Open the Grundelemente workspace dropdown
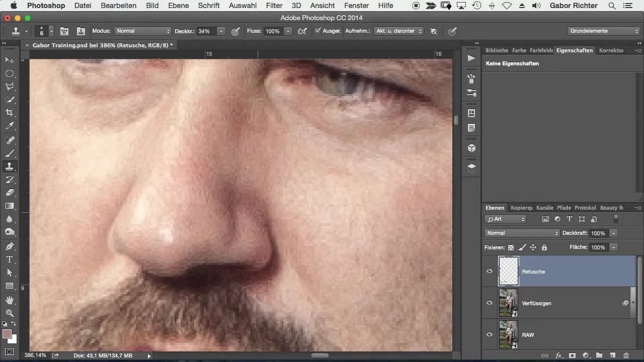644x362 pixels. coord(604,31)
